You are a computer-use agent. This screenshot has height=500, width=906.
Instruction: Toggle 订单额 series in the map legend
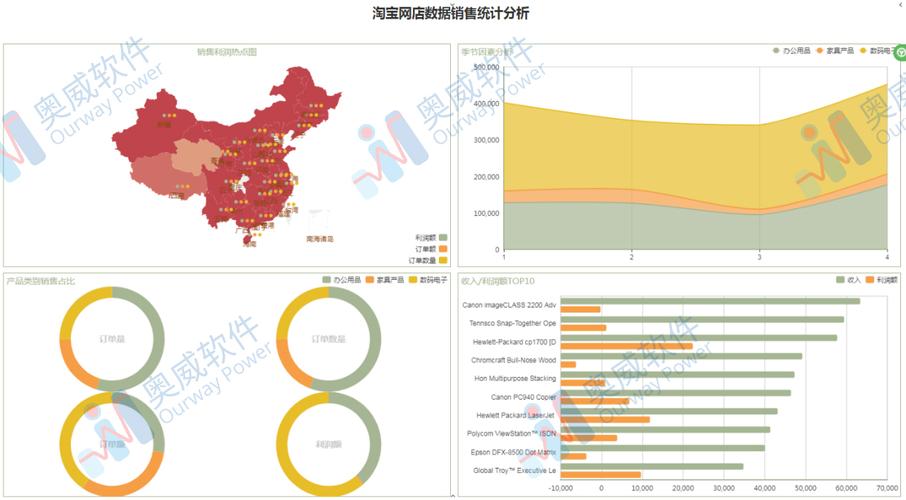(x=431, y=249)
